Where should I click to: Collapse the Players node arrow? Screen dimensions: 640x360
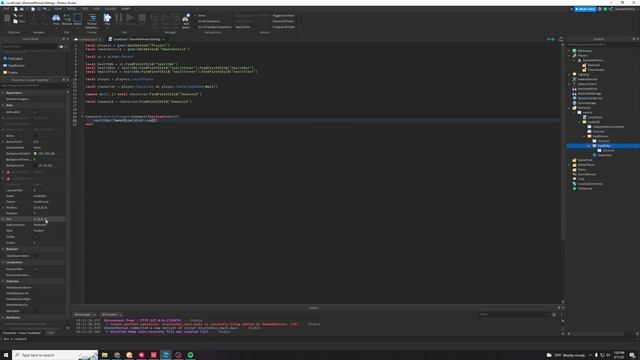[x=569, y=56]
